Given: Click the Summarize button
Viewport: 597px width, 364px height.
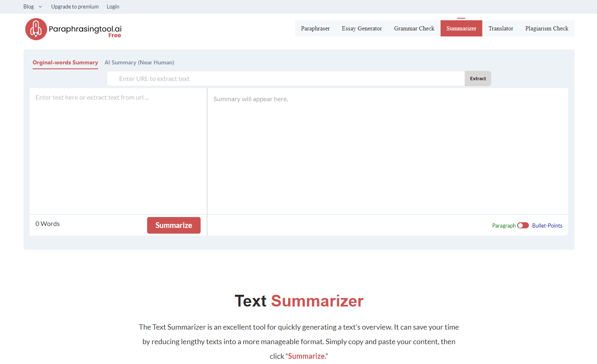Looking at the screenshot, I should (174, 226).
